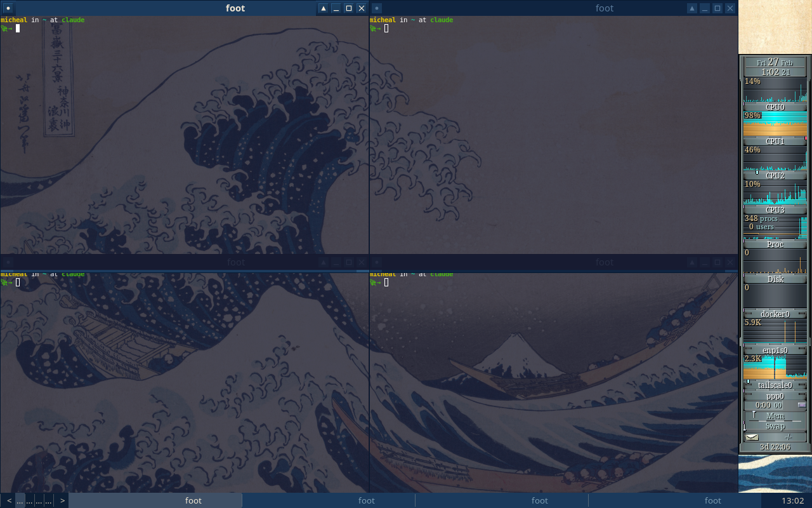
Task: Switch to the second workspace in pager
Action: coord(30,500)
